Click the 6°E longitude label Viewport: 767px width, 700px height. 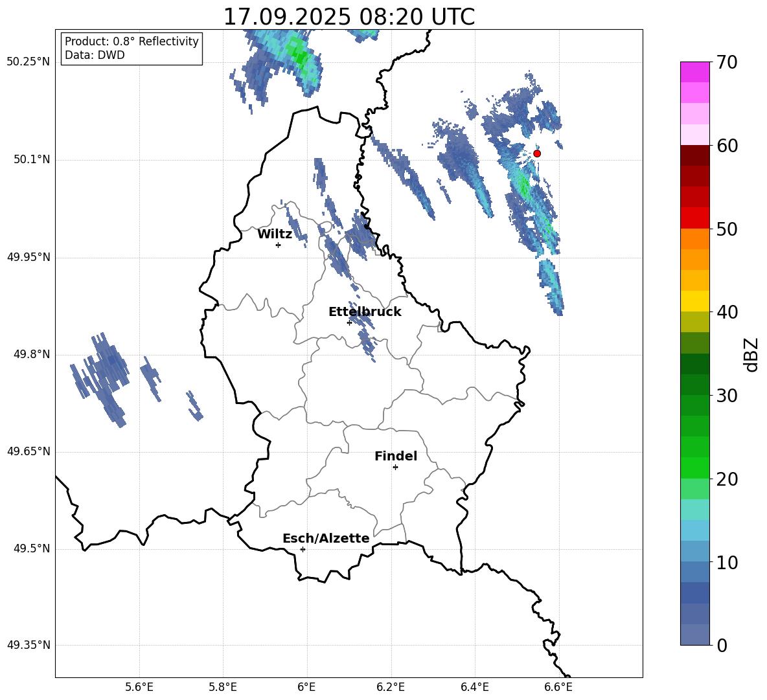click(x=306, y=687)
